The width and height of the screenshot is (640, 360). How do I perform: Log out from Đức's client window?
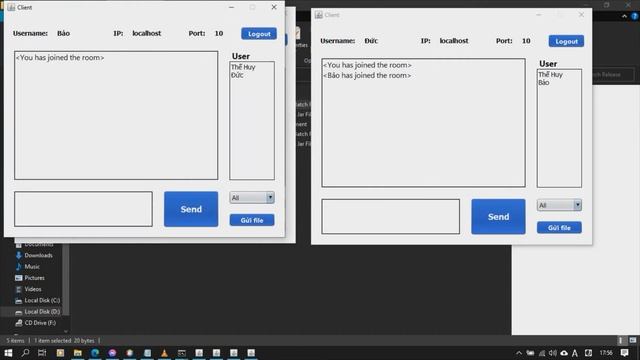point(566,41)
